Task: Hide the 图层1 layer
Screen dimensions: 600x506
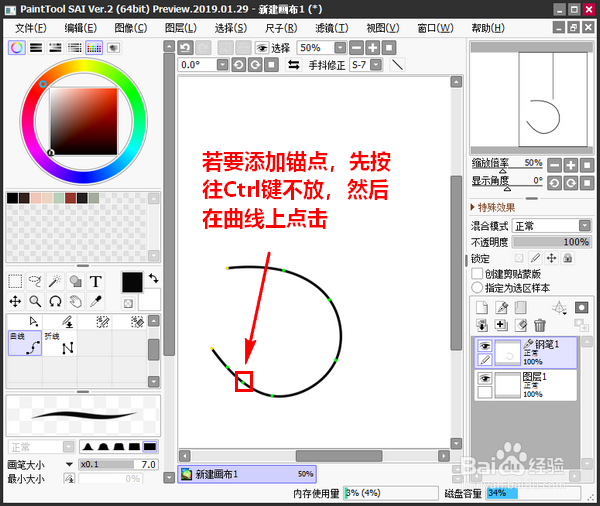Action: coord(485,378)
